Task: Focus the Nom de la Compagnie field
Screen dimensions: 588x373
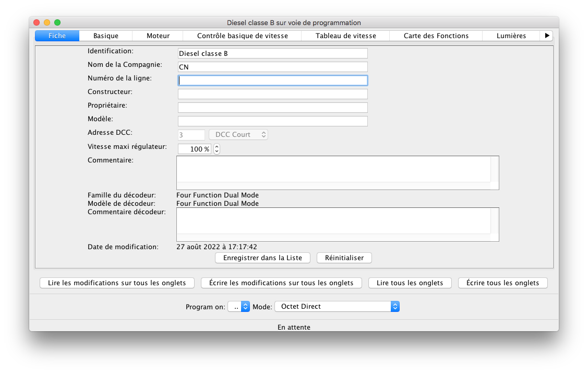Action: (272, 67)
